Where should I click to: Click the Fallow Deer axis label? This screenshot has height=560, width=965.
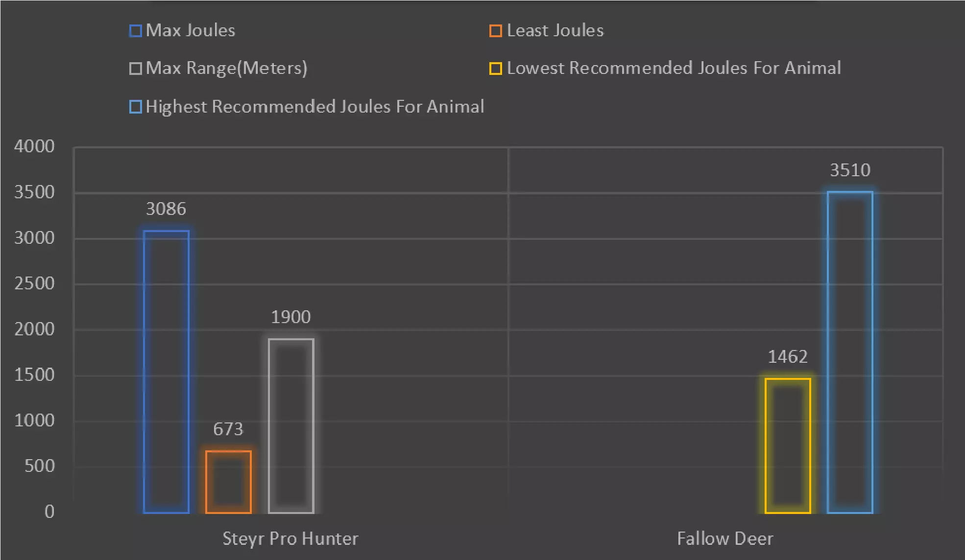[x=725, y=538]
